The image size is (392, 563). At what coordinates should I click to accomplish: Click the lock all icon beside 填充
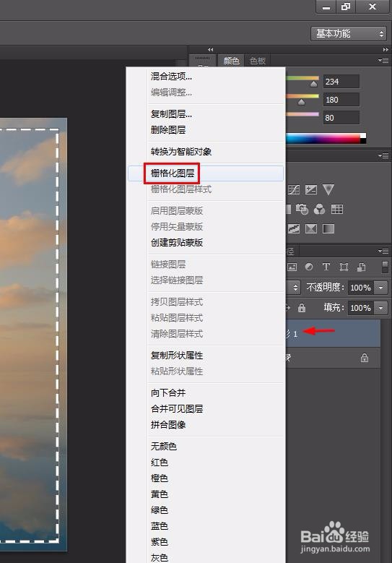pos(302,308)
